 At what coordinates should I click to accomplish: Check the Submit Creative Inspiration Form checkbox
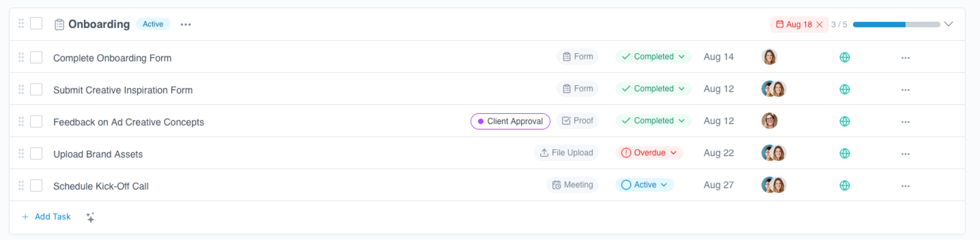(36, 90)
